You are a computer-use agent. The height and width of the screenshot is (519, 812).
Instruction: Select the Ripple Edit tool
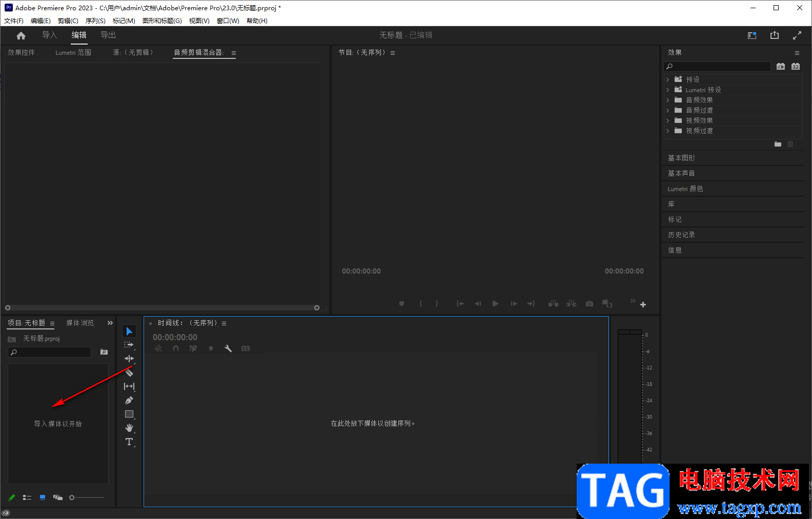pyautogui.click(x=129, y=359)
